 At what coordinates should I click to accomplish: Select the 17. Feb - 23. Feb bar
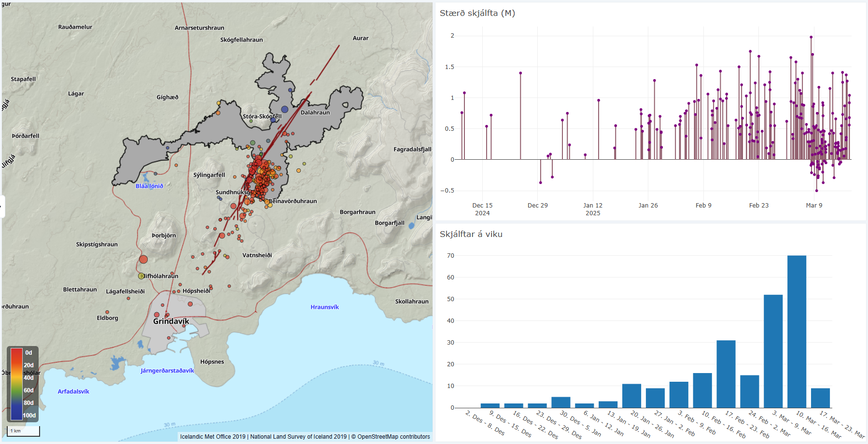(726, 374)
